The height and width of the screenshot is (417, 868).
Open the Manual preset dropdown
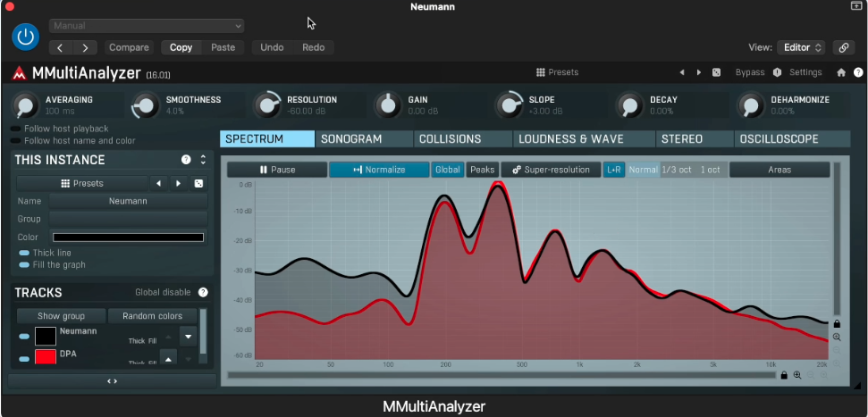click(146, 26)
